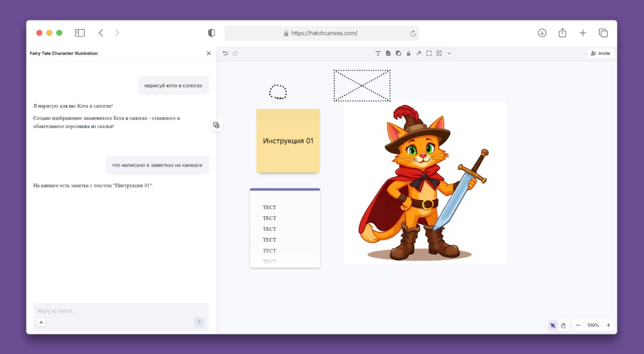This screenshot has height=354, width=644.
Task: Click the 100% zoom level indicator
Action: pyautogui.click(x=593, y=325)
